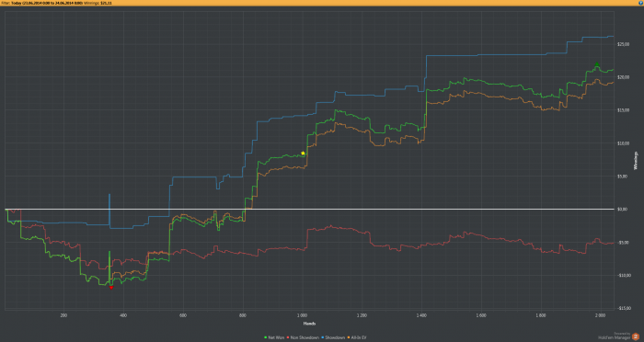Click the 1 800 hands x-axis label
This screenshot has width=644, height=342.
pos(541,315)
